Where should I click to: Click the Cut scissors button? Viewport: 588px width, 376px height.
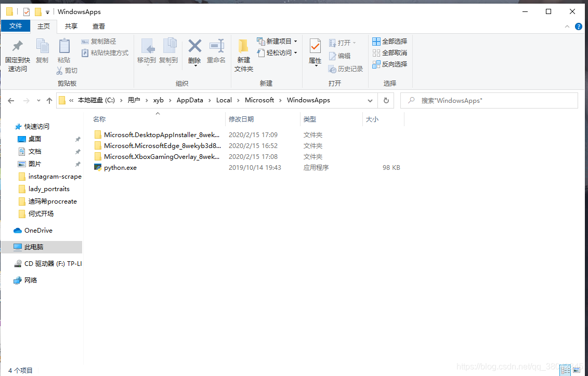pyautogui.click(x=67, y=71)
